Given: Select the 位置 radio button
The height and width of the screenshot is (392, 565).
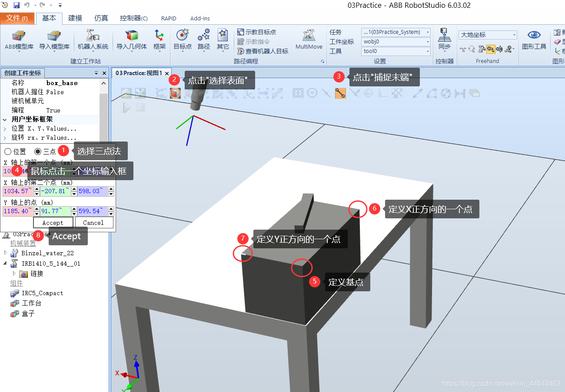Looking at the screenshot, I should [x=8, y=152].
